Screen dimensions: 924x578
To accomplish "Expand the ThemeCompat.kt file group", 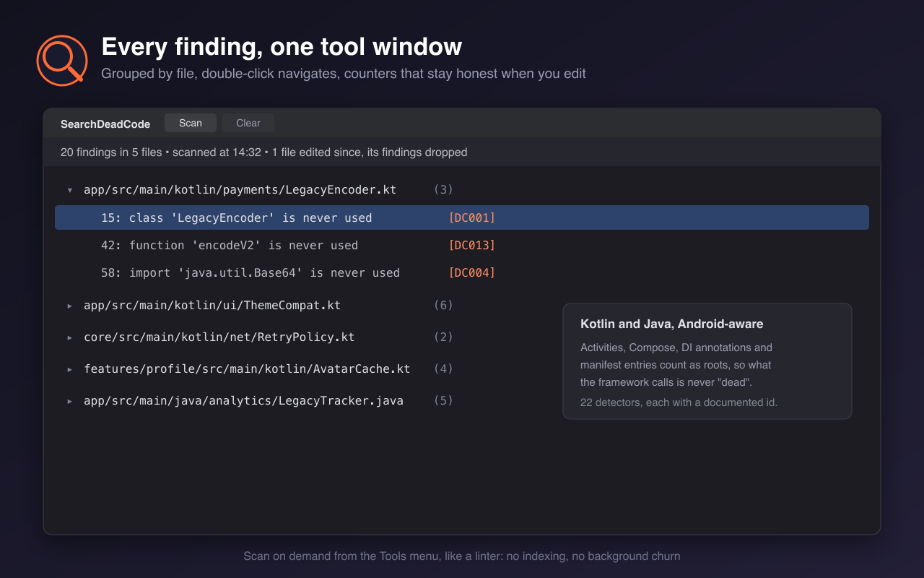I will (70, 306).
